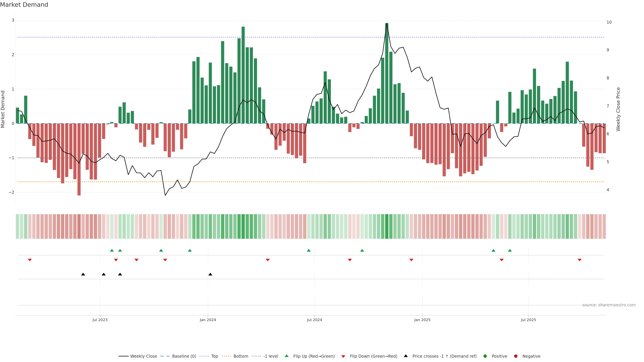Click the Weekly Close Price axis title
The width and height of the screenshot is (644, 362).
pos(618,109)
